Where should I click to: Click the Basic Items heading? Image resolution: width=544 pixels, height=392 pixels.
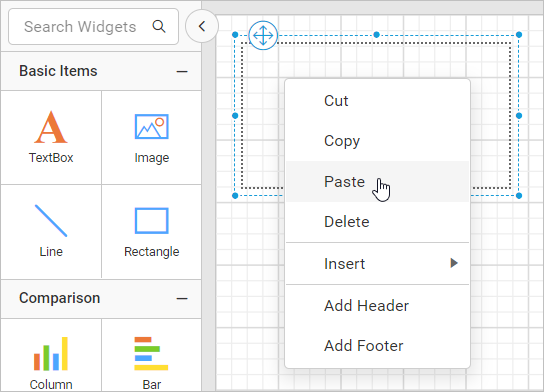pos(58,71)
